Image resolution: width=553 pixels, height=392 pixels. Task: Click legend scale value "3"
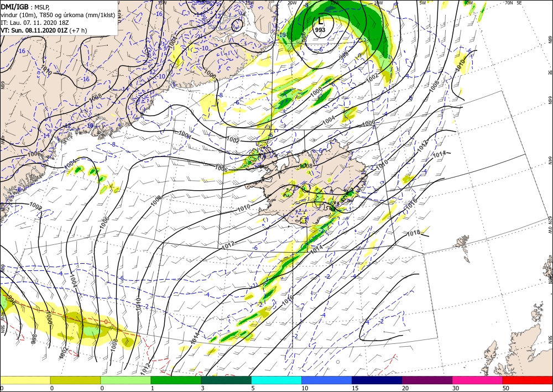tap(203, 388)
